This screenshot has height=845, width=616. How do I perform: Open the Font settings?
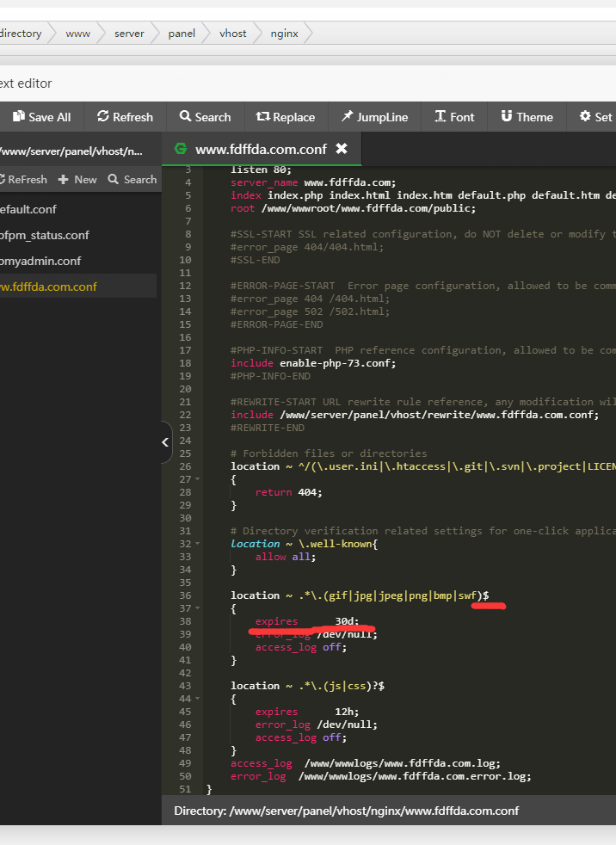click(x=453, y=117)
